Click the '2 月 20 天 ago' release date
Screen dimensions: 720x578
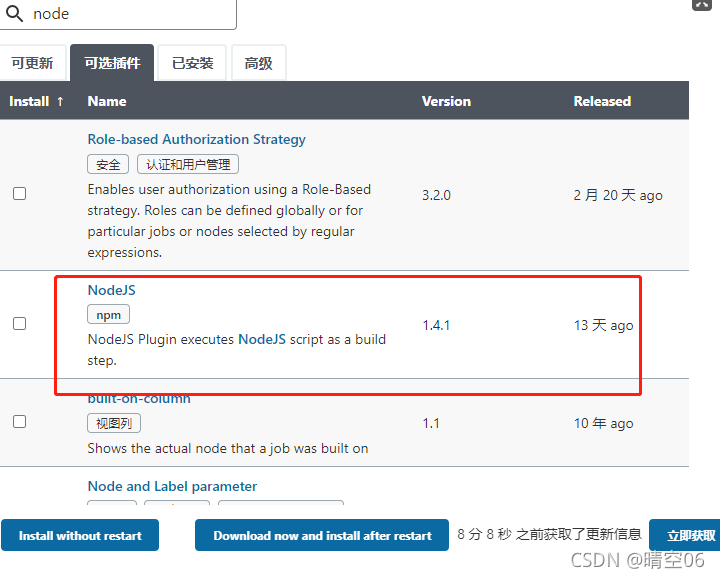tap(618, 195)
